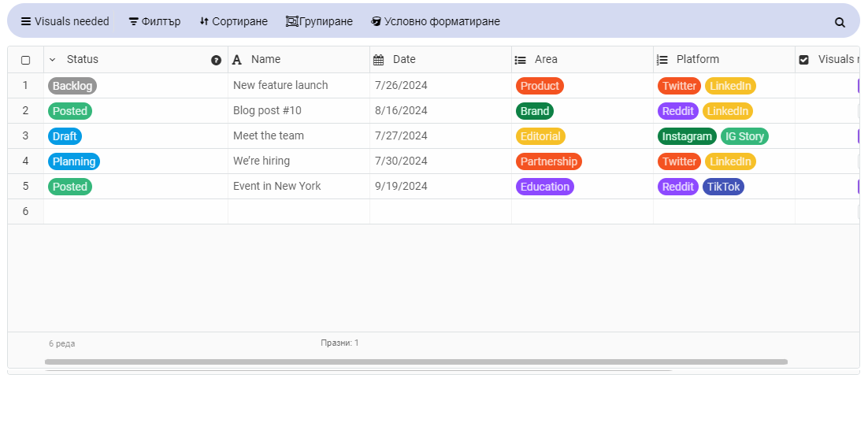Image resolution: width=868 pixels, height=445 pixels.
Task: Open the Visuals needed view menu
Action: pyautogui.click(x=65, y=21)
